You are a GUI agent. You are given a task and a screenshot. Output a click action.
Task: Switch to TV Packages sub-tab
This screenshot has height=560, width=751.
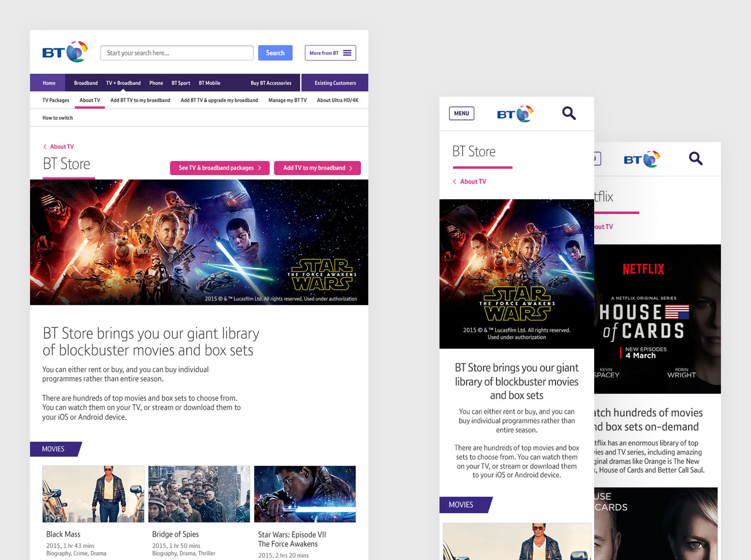click(x=56, y=100)
